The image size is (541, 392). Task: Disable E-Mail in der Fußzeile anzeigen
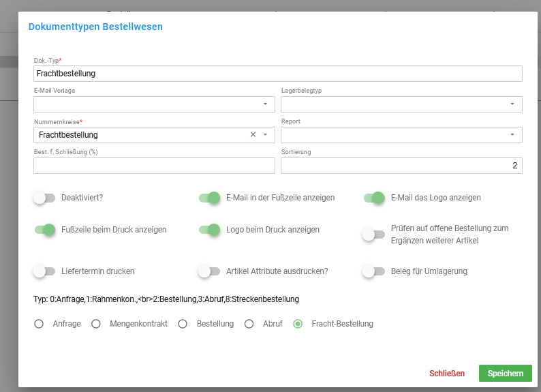click(209, 198)
